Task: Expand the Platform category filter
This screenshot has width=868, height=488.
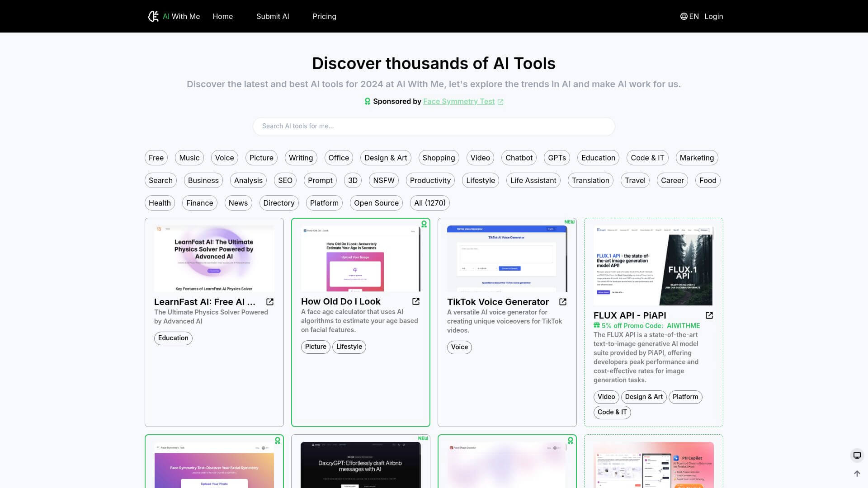Action: (x=324, y=202)
